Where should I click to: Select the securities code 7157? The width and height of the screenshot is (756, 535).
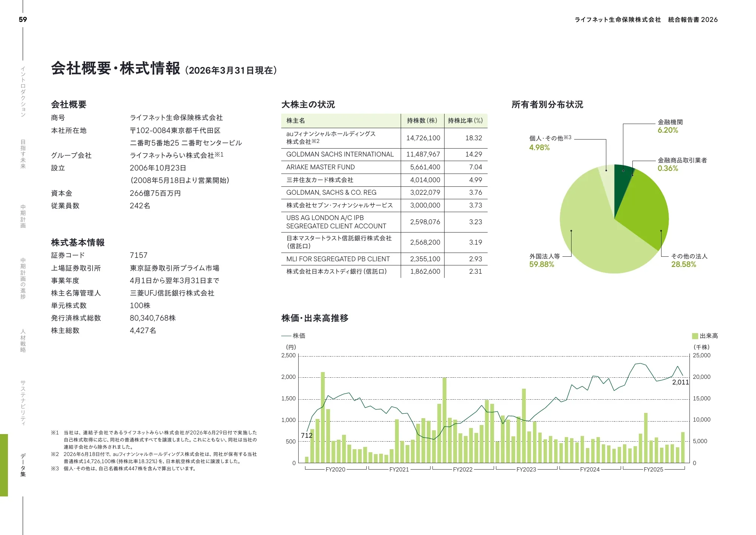point(138,255)
